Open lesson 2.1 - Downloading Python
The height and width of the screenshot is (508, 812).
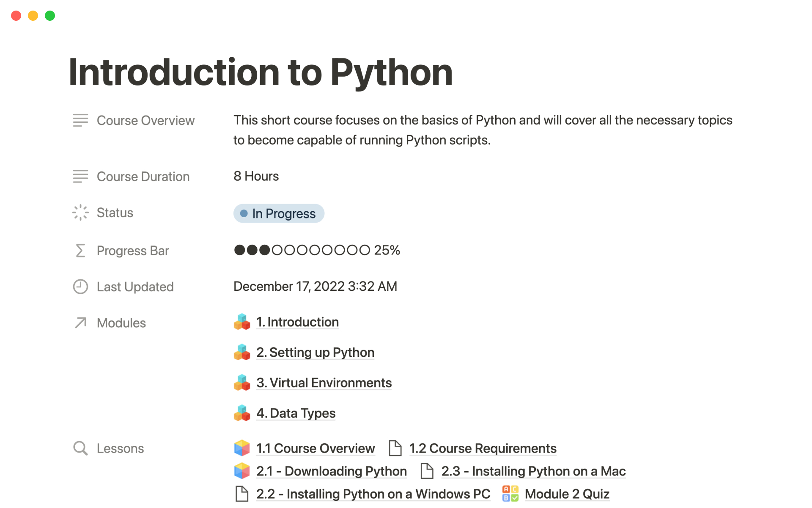331,471
